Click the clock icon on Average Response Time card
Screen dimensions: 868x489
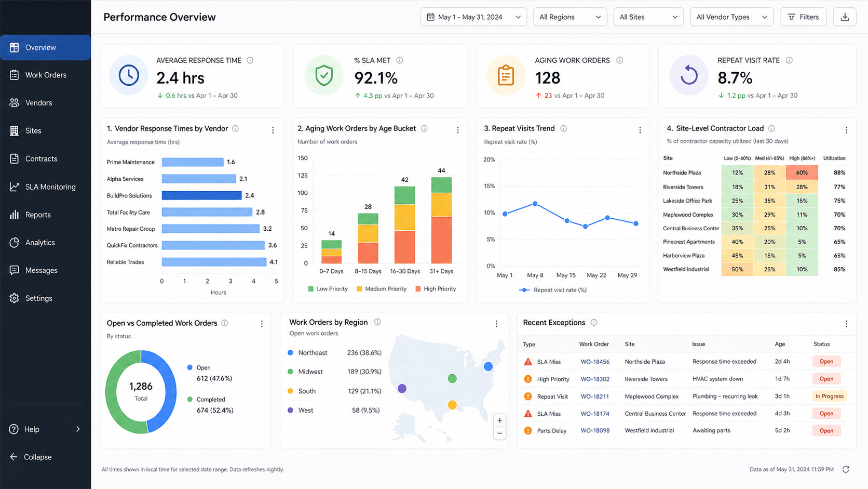pyautogui.click(x=129, y=76)
